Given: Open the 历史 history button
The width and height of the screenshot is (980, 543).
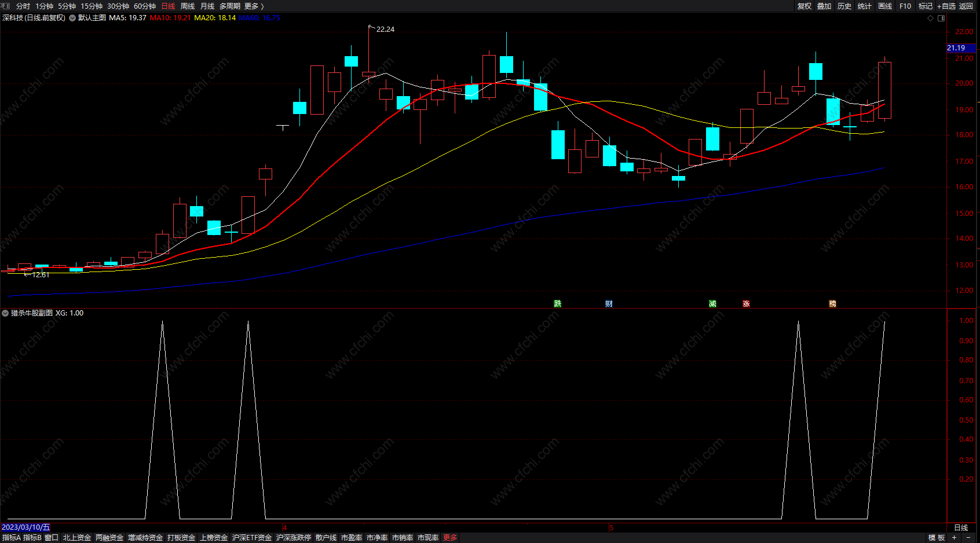Looking at the screenshot, I should click(844, 6).
